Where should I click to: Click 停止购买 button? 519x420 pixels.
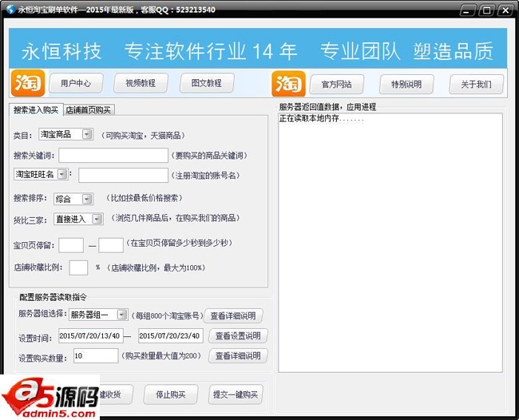click(x=171, y=394)
